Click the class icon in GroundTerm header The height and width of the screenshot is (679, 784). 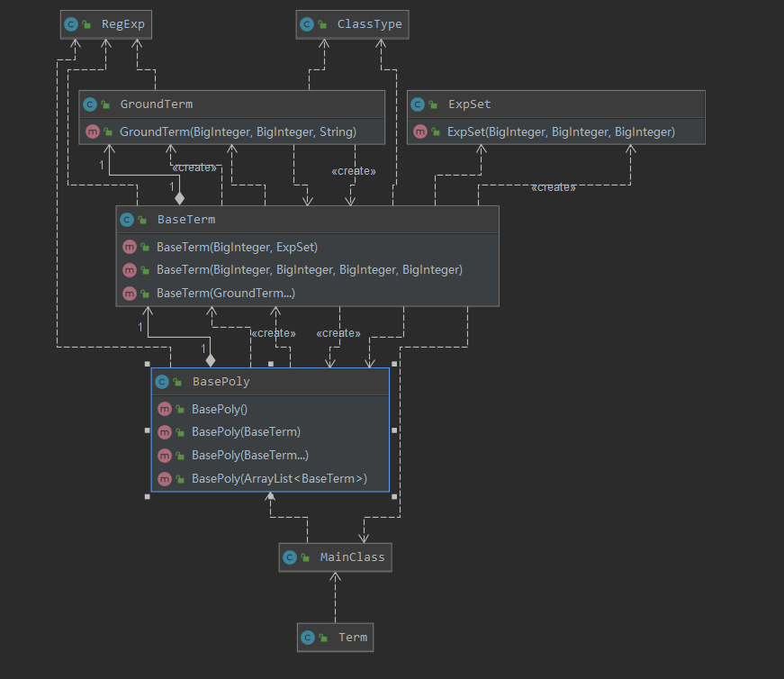pos(90,104)
